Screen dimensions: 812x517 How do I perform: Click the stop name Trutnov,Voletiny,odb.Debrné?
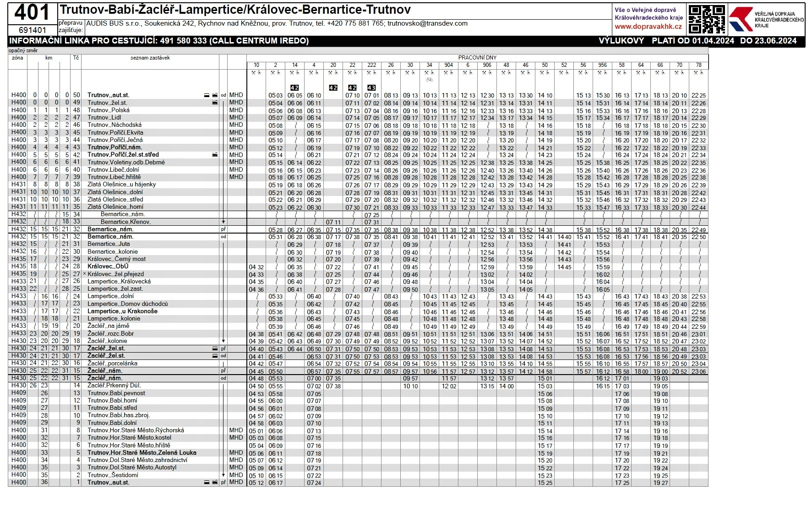coord(126,162)
